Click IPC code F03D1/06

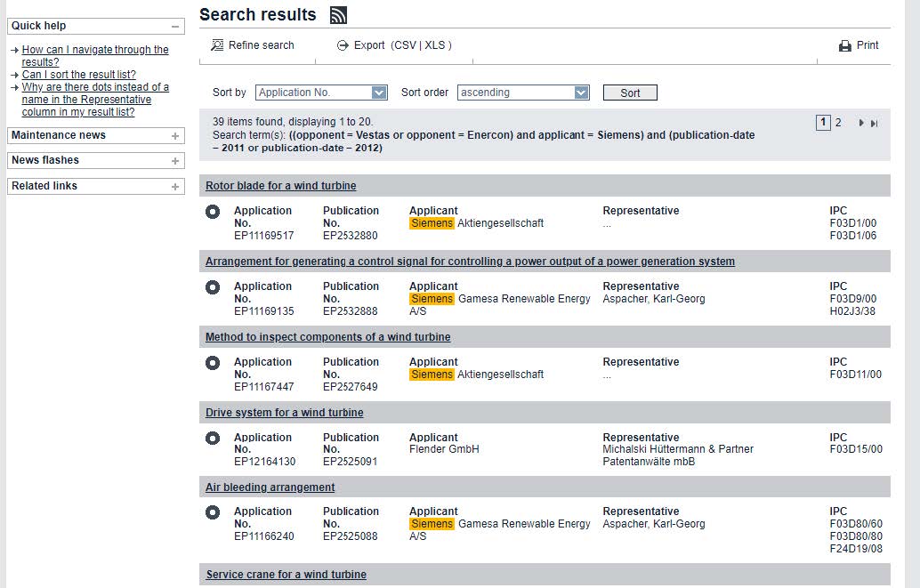tap(853, 236)
